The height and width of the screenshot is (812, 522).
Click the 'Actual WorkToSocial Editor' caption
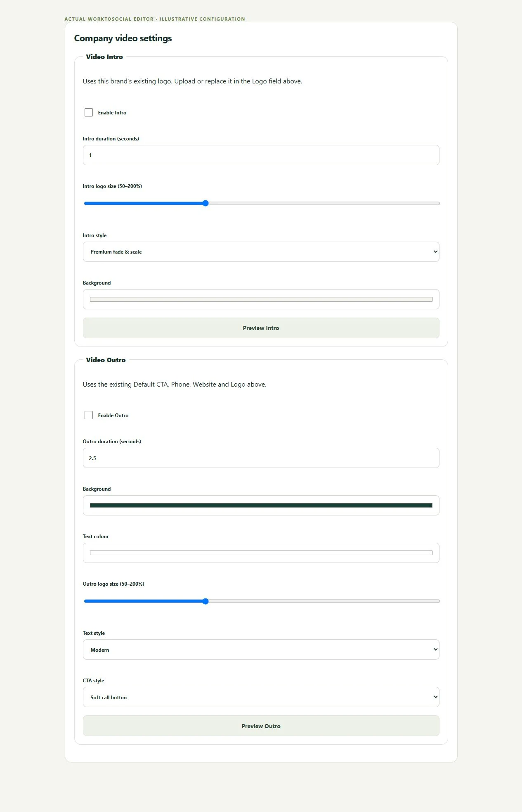[x=155, y=19]
